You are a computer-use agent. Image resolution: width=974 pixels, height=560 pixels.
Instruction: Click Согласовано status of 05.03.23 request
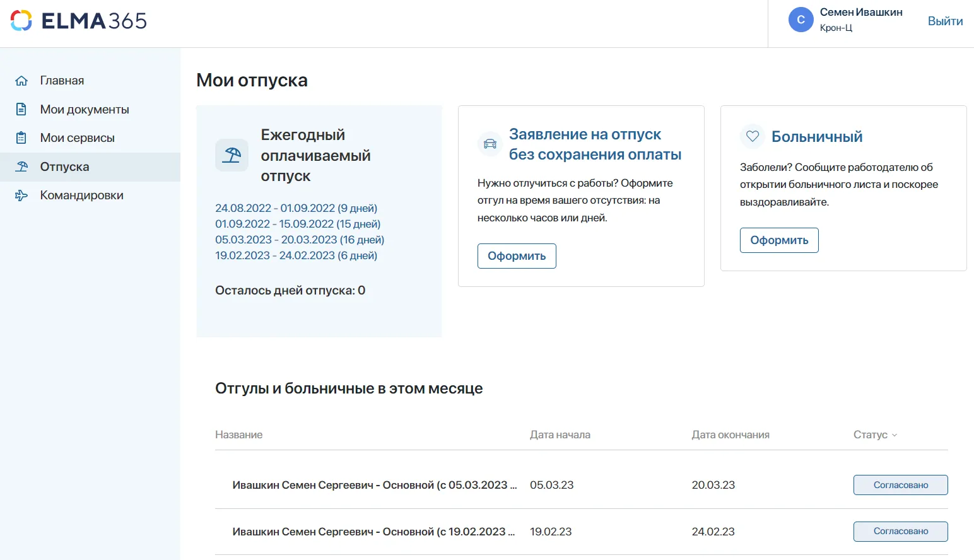(900, 484)
